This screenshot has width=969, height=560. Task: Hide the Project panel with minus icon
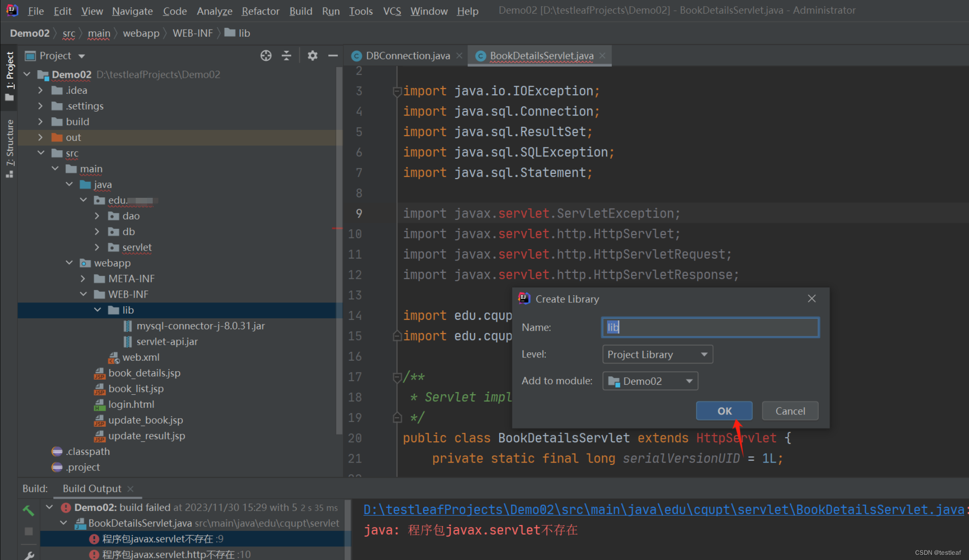pyautogui.click(x=333, y=56)
